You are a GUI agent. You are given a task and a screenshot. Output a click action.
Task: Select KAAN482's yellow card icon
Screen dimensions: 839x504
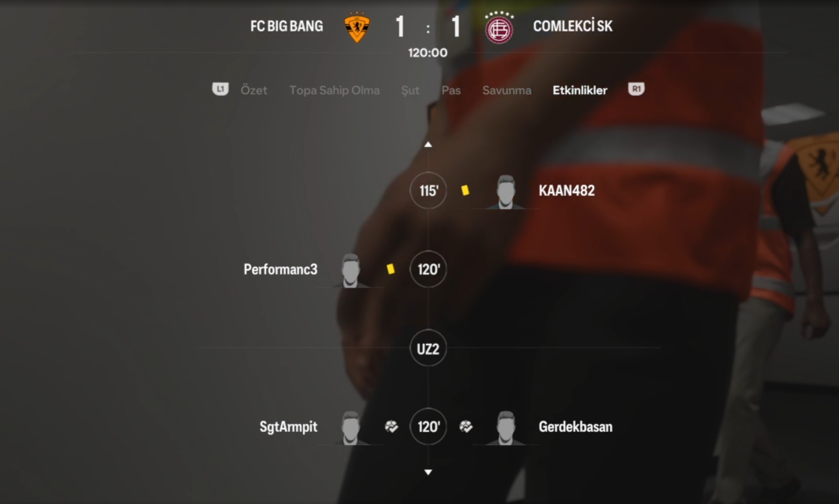[x=465, y=190]
